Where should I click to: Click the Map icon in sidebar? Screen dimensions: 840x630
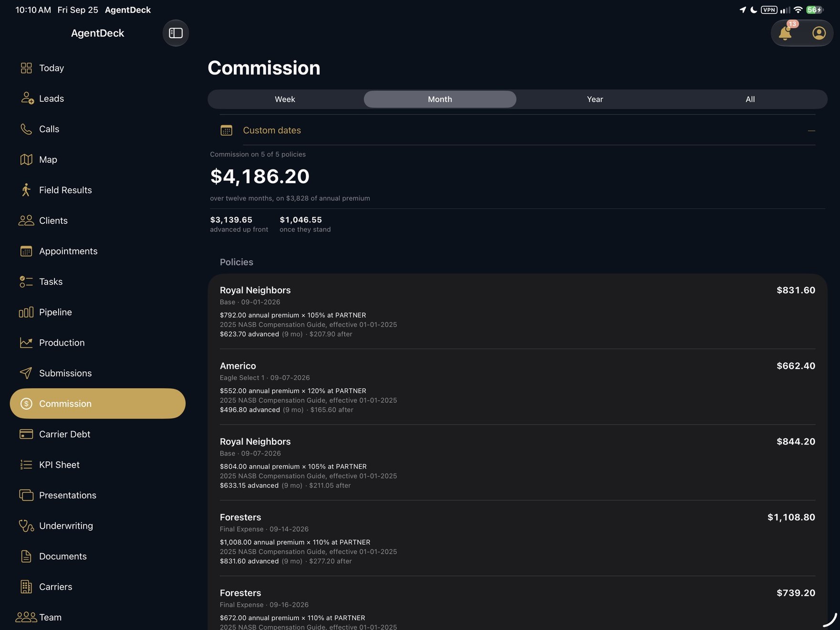pos(26,159)
